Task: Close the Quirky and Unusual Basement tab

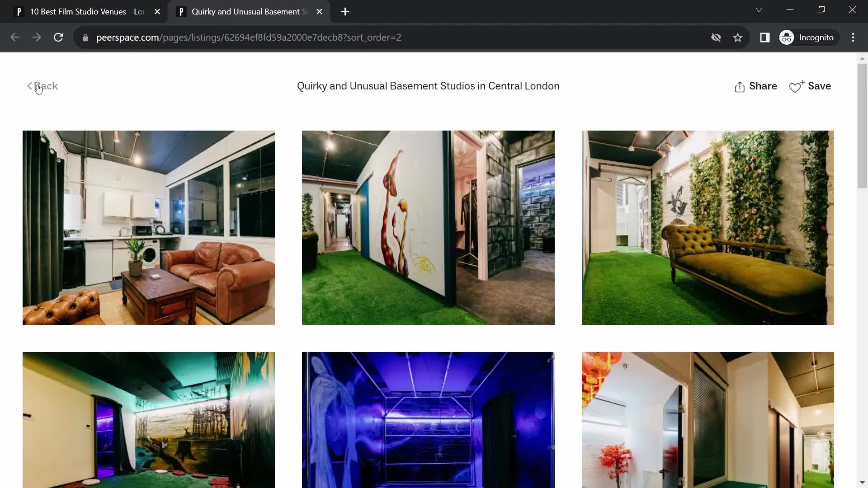Action: [319, 12]
